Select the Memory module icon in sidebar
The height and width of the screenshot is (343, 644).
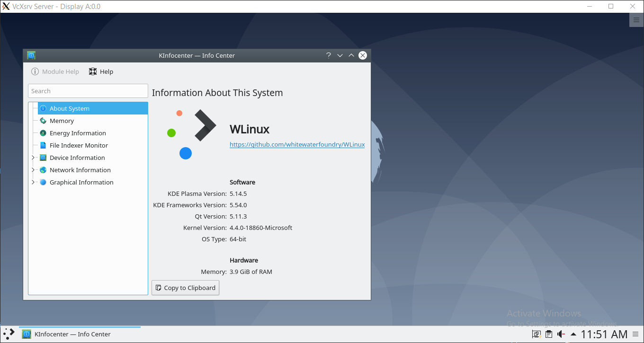click(43, 121)
